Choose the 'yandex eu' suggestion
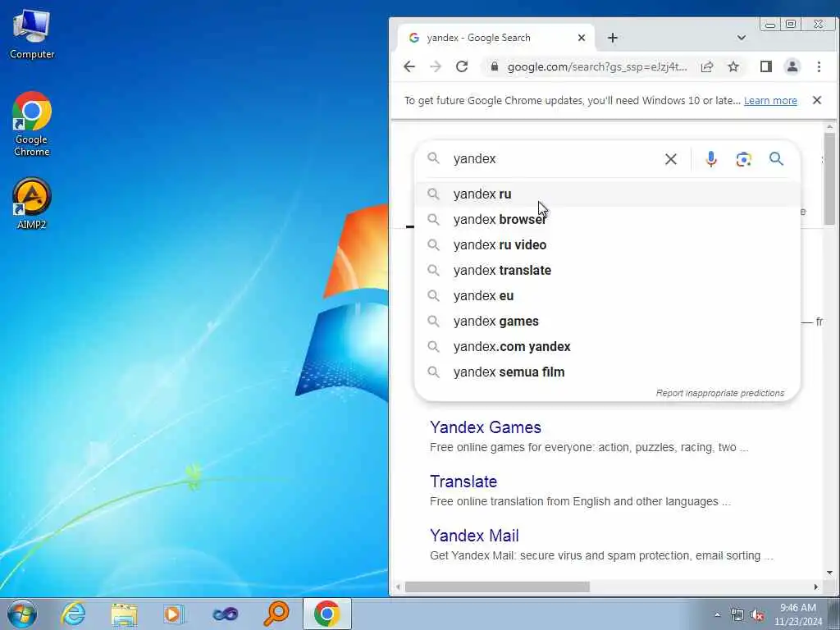Image resolution: width=840 pixels, height=630 pixels. coord(608,295)
